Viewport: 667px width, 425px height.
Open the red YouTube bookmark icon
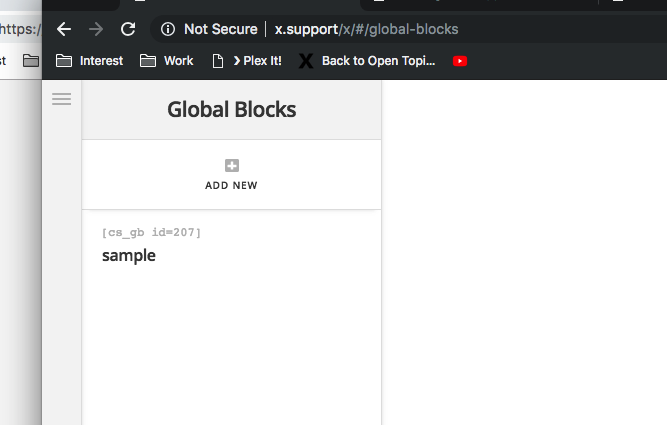pyautogui.click(x=460, y=61)
